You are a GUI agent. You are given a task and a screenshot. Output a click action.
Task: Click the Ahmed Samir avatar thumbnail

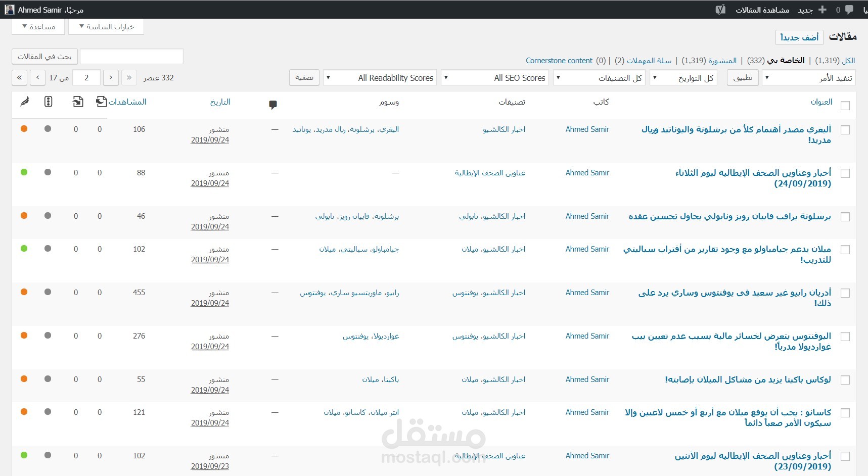pos(10,9)
